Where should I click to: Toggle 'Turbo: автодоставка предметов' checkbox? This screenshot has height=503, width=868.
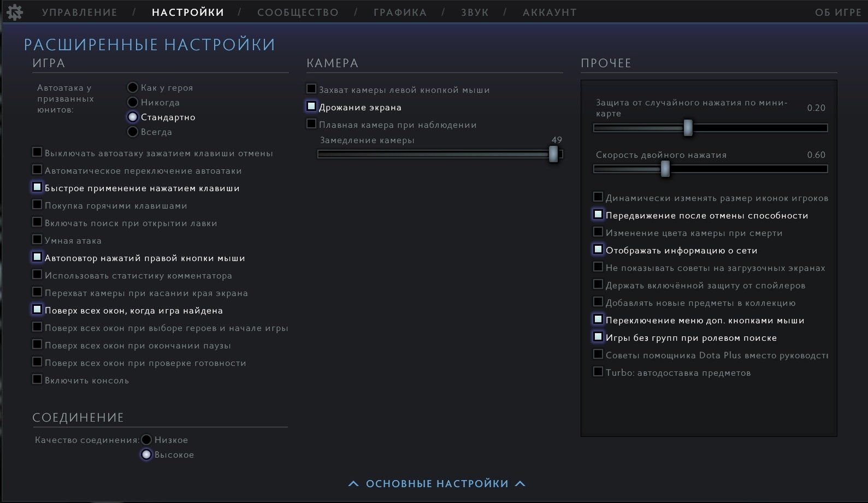coord(598,372)
